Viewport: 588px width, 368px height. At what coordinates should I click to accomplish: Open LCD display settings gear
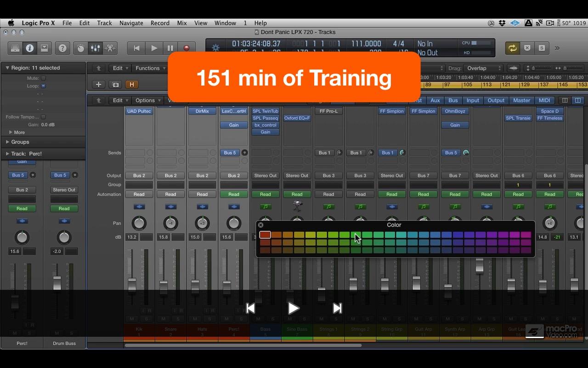click(215, 48)
